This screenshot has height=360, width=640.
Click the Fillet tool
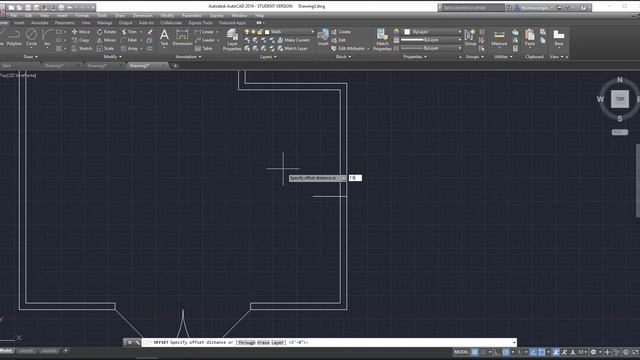click(x=129, y=40)
